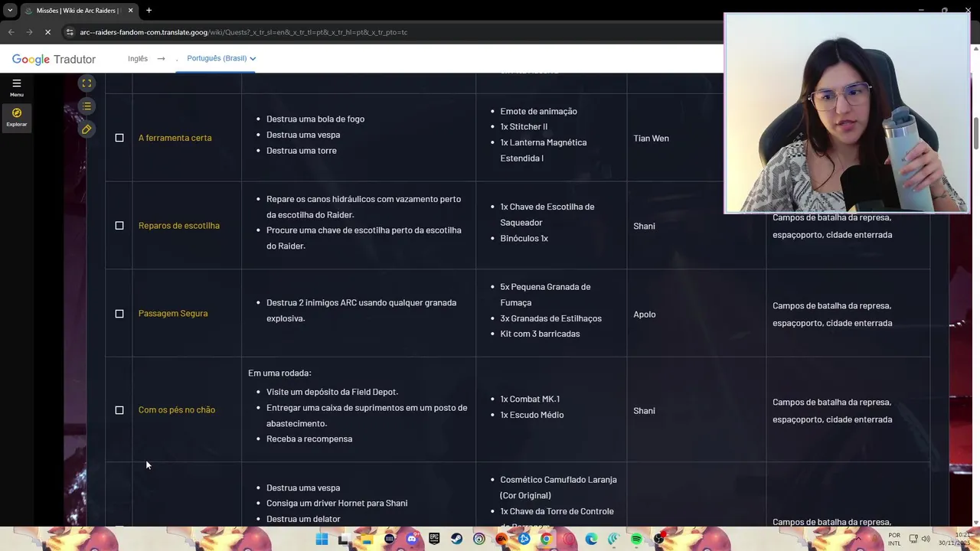Open the Passagem Segura quest link
The width and height of the screenshot is (980, 551).
point(172,314)
